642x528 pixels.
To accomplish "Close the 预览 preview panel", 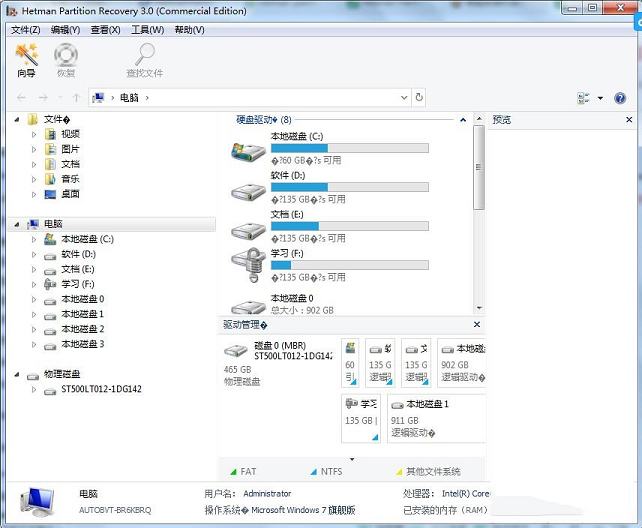I will 629,120.
